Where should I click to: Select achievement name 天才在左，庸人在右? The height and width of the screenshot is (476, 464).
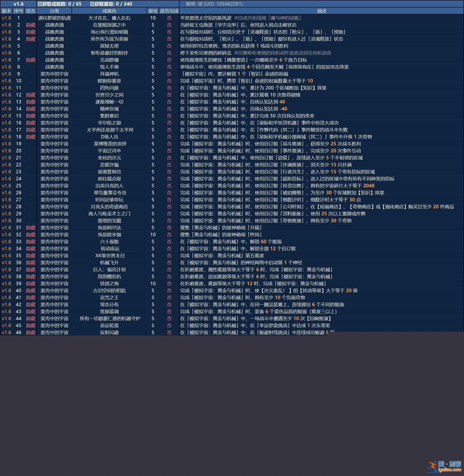tap(109, 18)
